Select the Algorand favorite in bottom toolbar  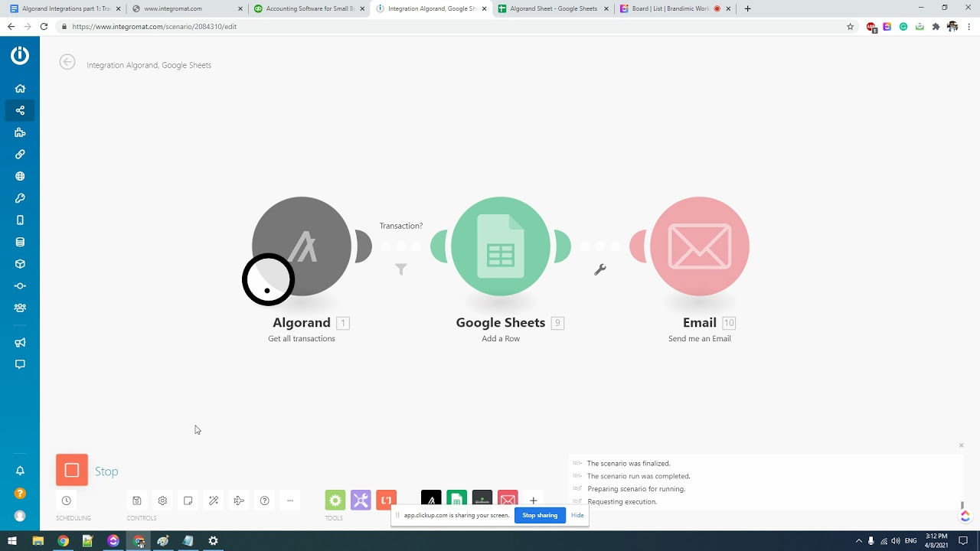[x=431, y=499]
